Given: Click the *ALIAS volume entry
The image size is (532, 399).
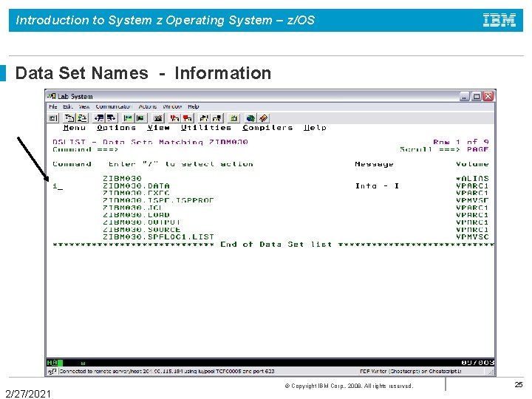Looking at the screenshot, I should (x=472, y=179).
